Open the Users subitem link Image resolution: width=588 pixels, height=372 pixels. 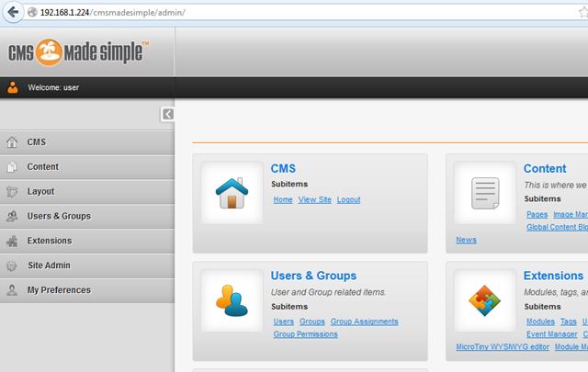[x=284, y=321]
